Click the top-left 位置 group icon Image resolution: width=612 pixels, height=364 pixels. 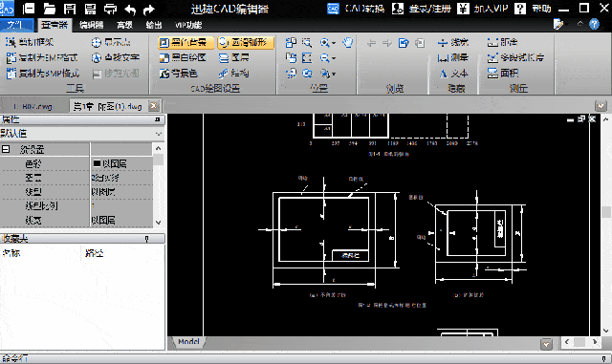tap(291, 42)
